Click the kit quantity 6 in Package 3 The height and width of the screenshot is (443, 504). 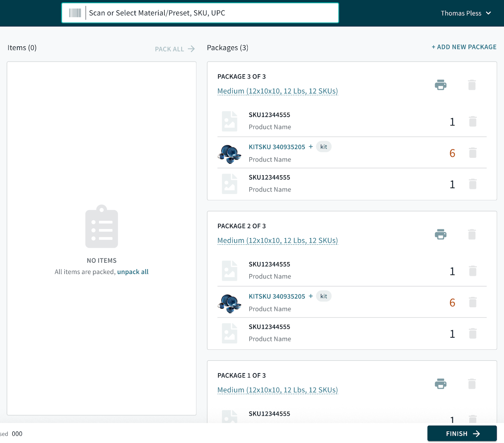pyautogui.click(x=452, y=153)
